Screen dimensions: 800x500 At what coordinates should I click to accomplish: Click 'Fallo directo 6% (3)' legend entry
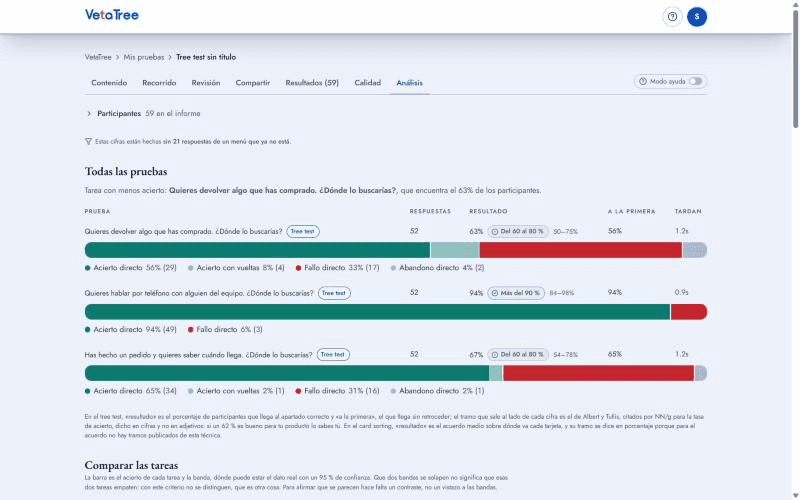tap(225, 330)
